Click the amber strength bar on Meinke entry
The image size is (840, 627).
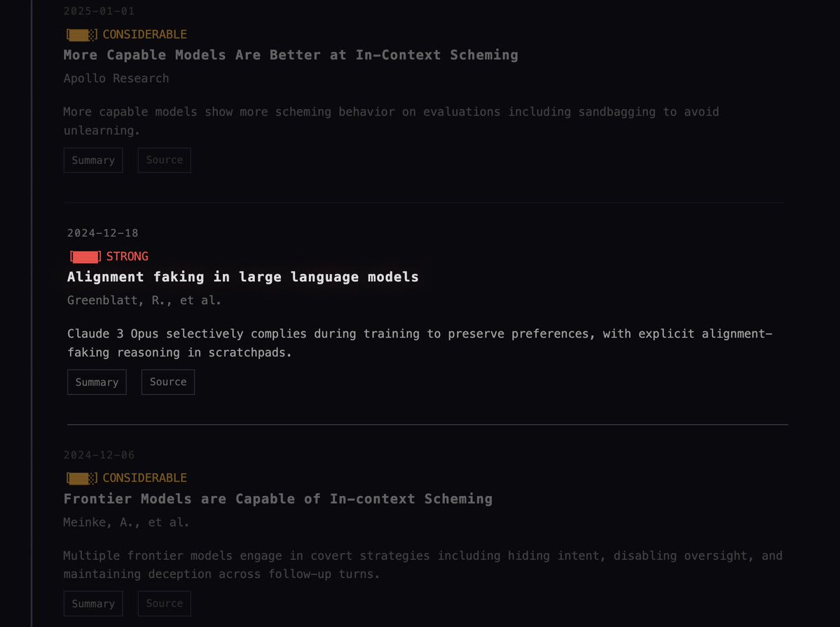[x=82, y=478]
